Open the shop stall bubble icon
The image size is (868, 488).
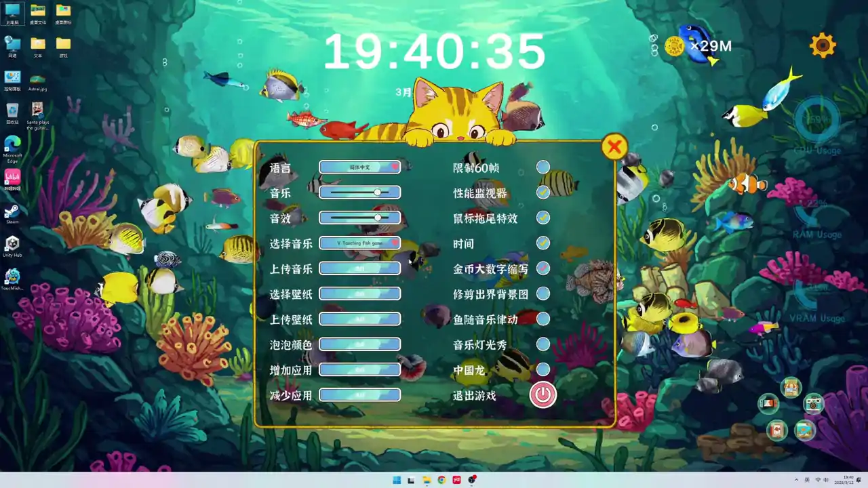[x=791, y=388]
